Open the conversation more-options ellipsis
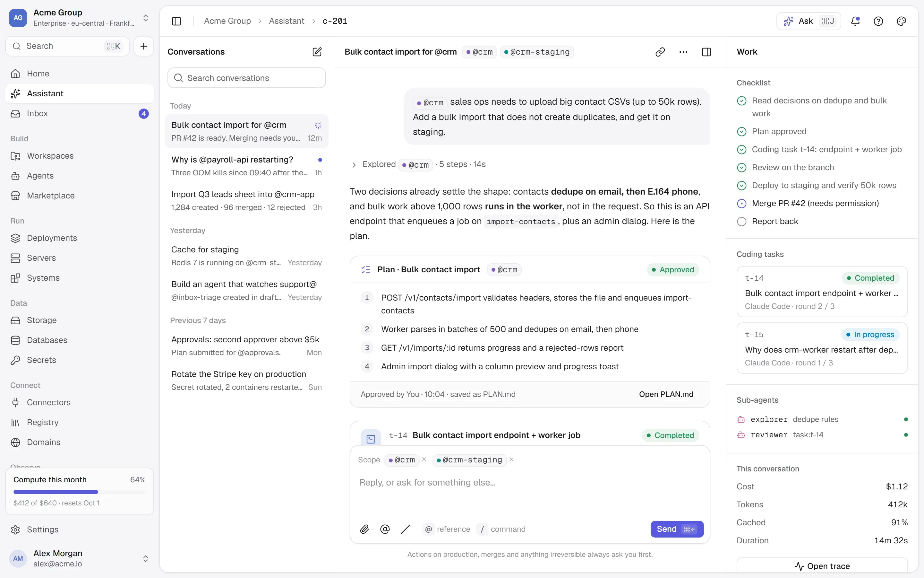 click(x=683, y=52)
